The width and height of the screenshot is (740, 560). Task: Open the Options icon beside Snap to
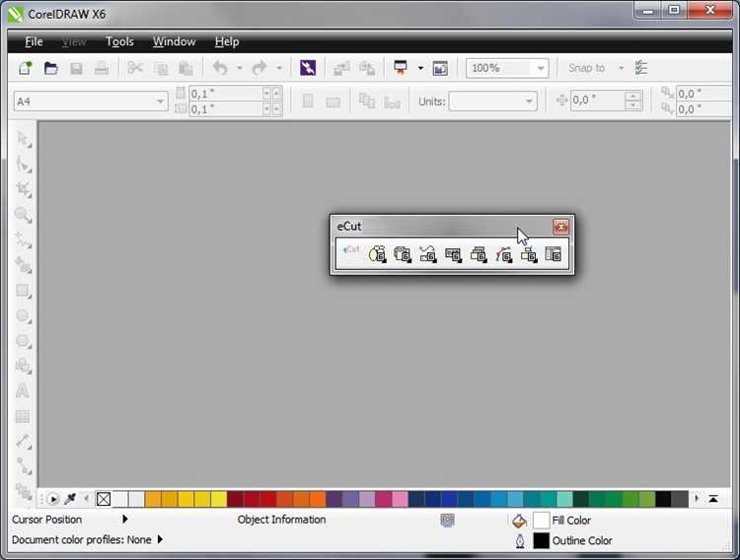coord(642,68)
